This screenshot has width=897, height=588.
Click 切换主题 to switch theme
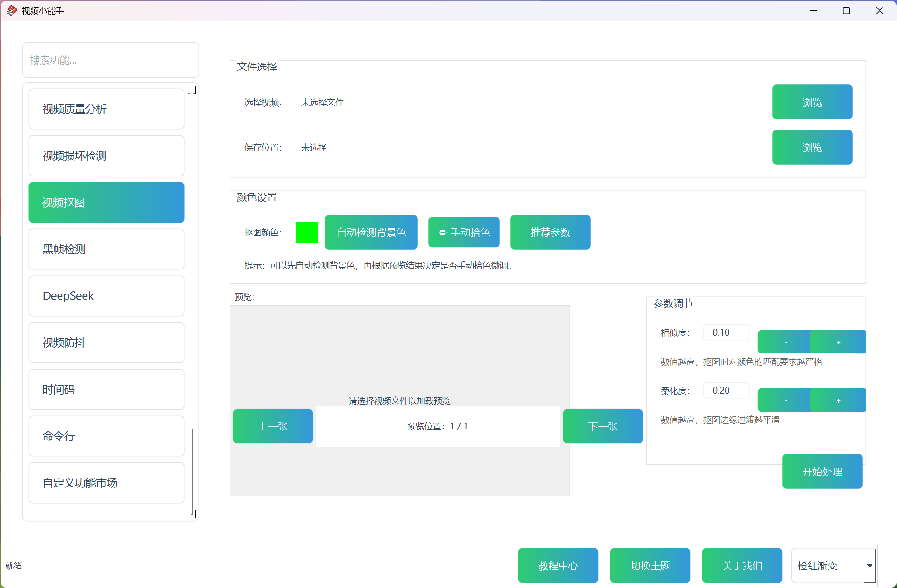coord(650,565)
